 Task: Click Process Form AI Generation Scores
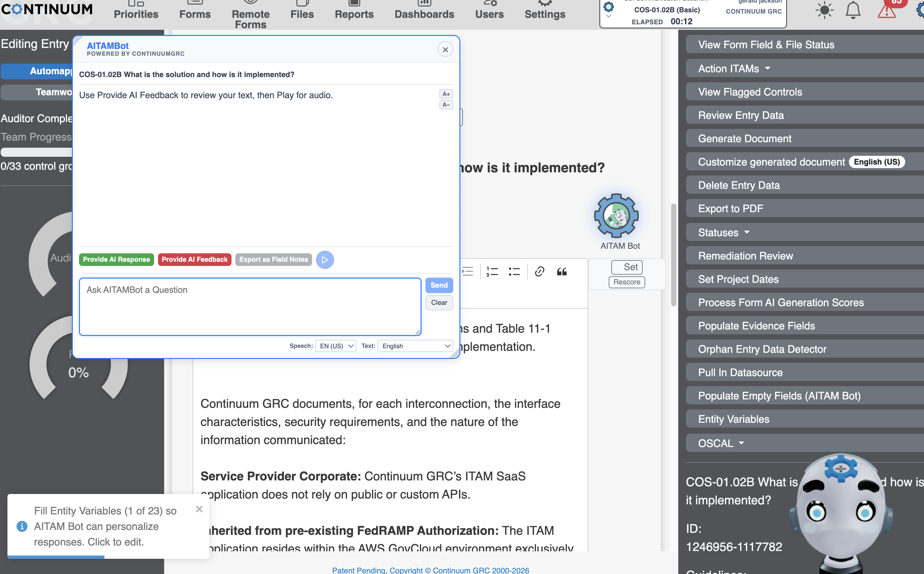804,303
